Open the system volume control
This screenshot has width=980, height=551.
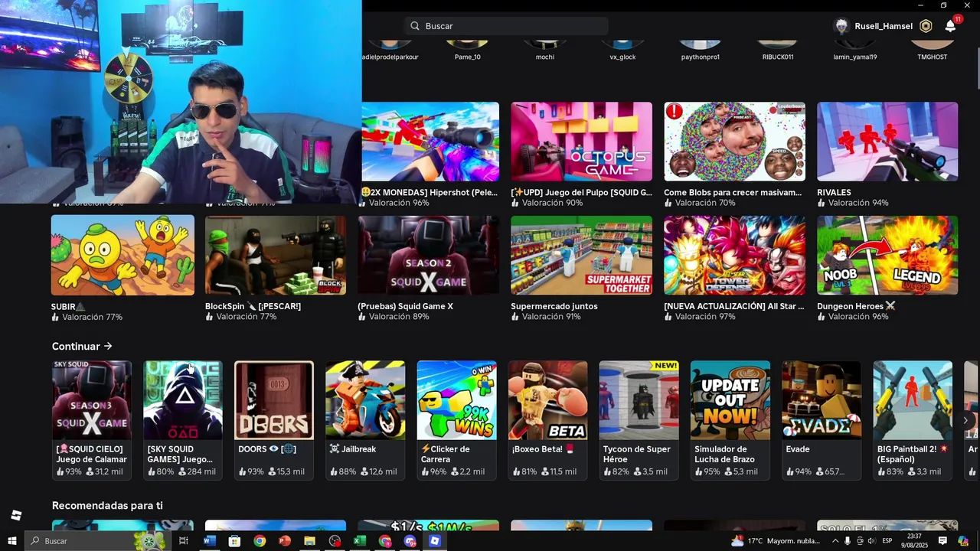click(x=871, y=541)
